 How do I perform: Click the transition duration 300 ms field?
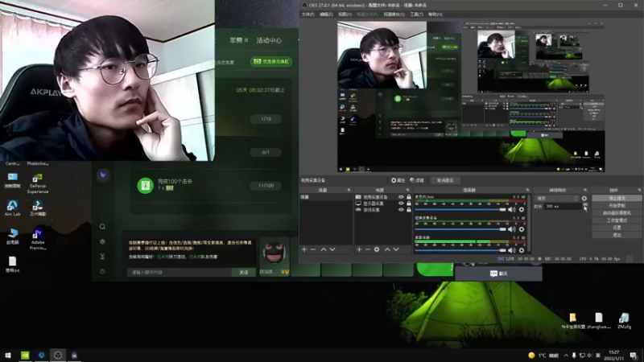(563, 206)
